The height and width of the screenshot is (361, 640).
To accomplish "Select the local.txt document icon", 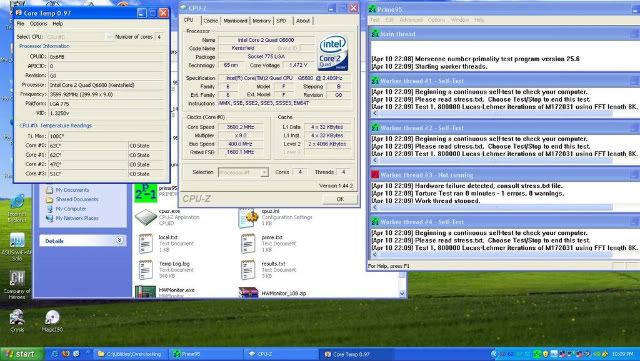I will (x=146, y=244).
